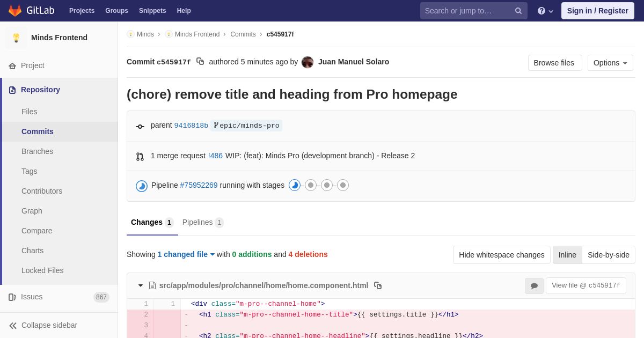Click the Minds Frontend breadcrumb avatar icon
Image resolution: width=644 pixels, height=338 pixels.
[169, 34]
